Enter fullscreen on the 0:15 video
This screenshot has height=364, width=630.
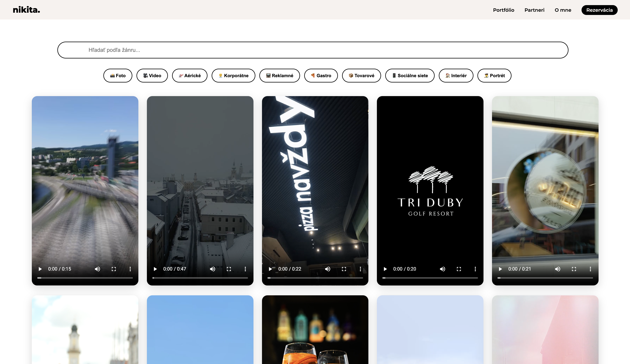point(114,269)
